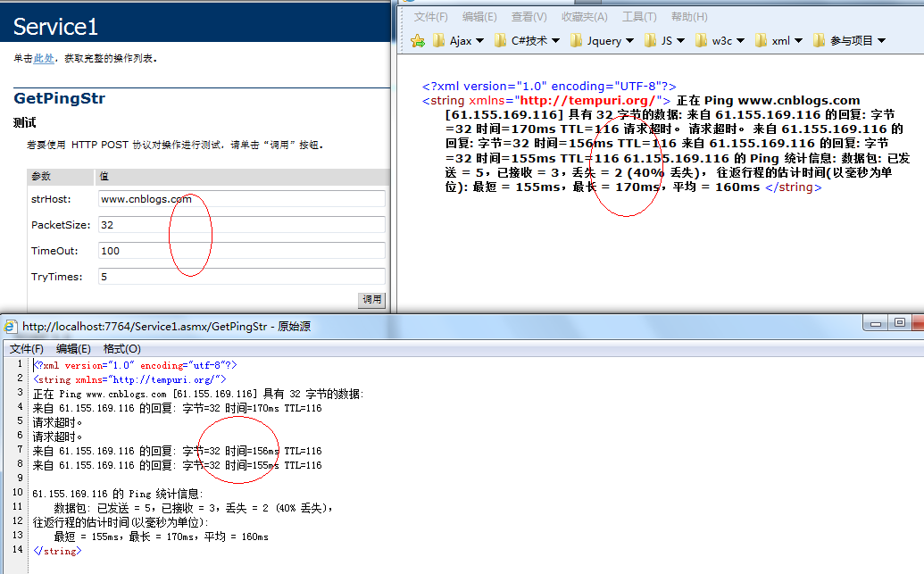Expand the w3c folder dropdown arrow

coord(741,41)
